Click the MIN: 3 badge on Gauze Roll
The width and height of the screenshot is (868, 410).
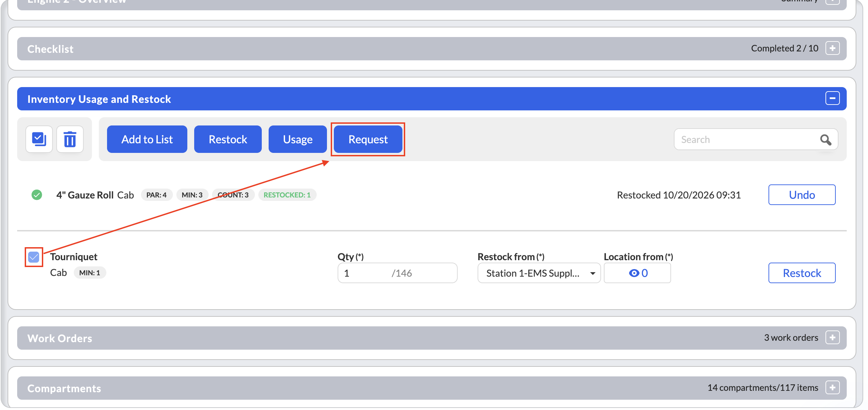coord(192,195)
